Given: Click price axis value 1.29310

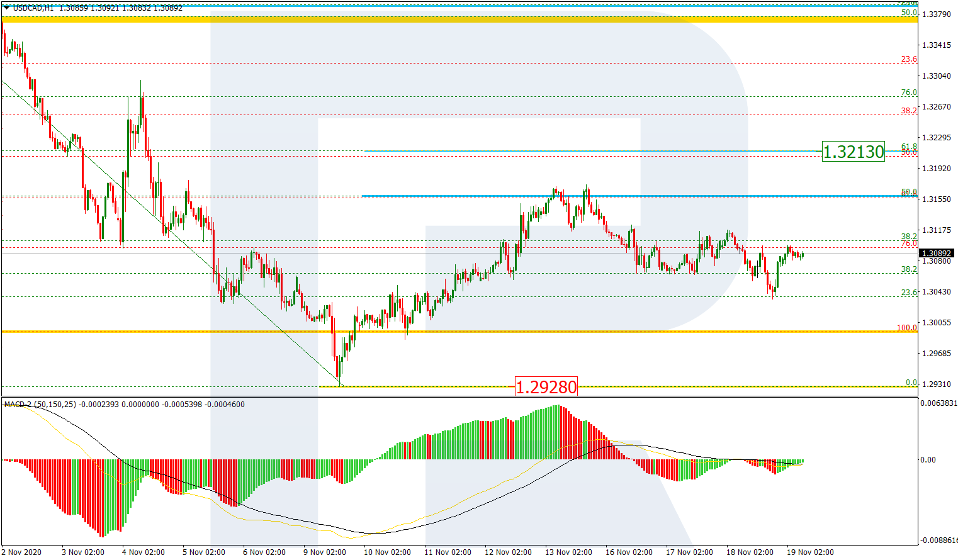Looking at the screenshot, I should click(936, 384).
